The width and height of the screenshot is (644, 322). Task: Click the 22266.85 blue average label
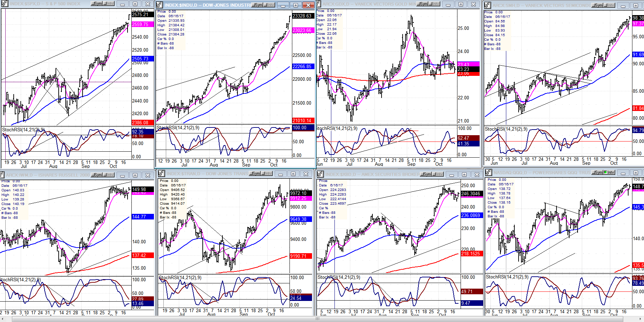coord(303,66)
